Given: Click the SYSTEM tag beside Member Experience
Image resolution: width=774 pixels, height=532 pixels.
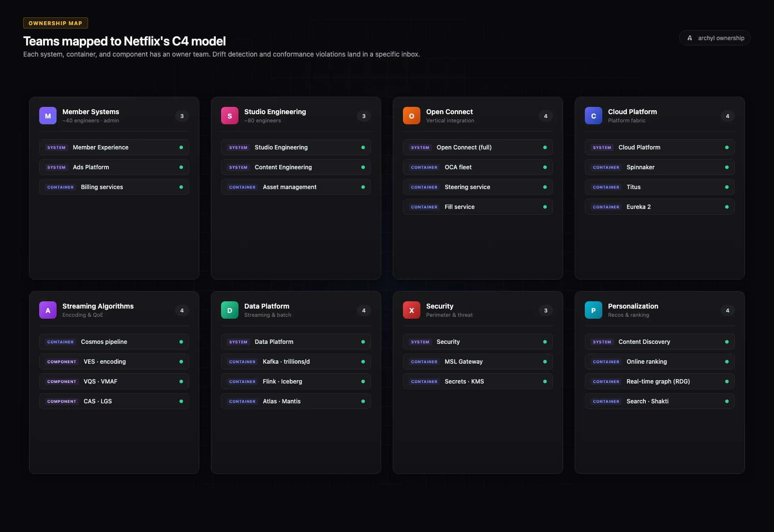Looking at the screenshot, I should coord(57,148).
